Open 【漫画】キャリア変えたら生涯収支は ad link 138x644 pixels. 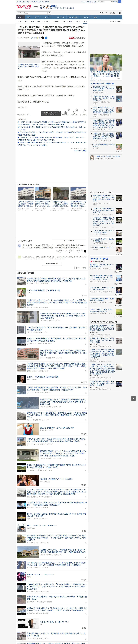(x=108, y=156)
